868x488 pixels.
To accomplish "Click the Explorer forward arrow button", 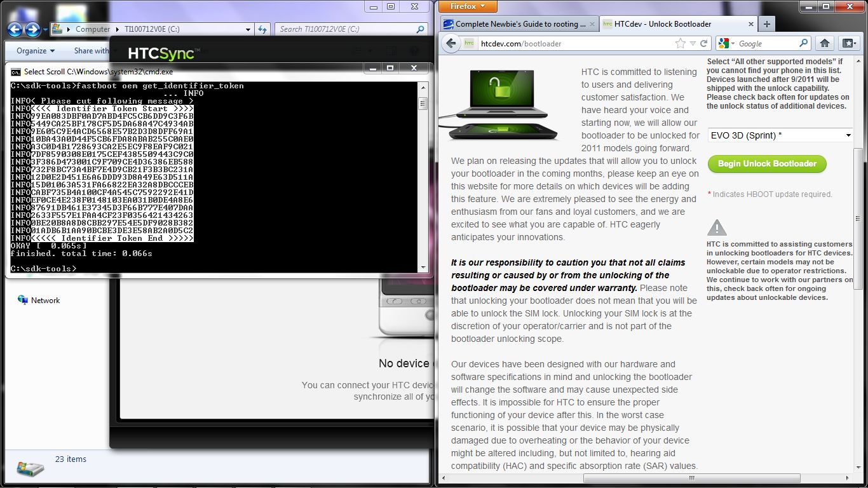I will point(32,29).
